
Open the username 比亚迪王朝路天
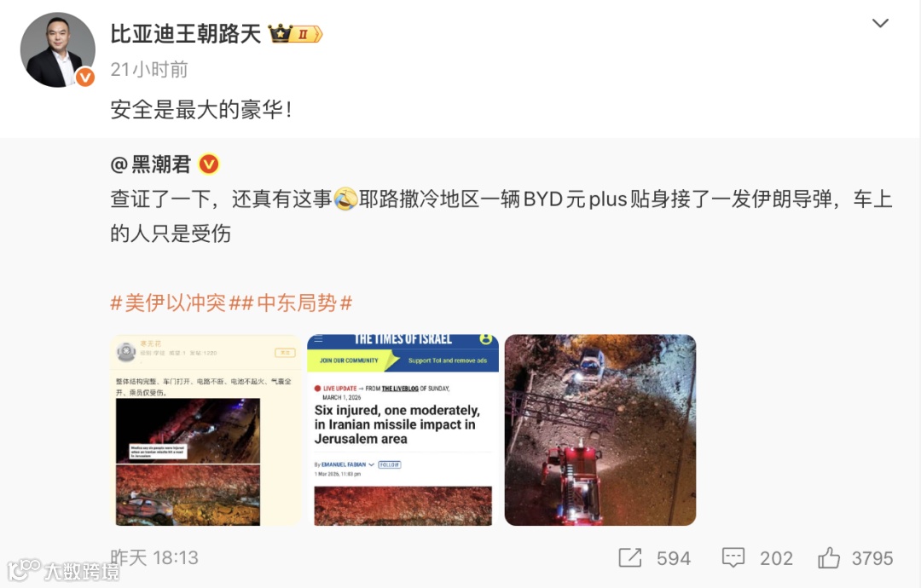click(x=186, y=33)
